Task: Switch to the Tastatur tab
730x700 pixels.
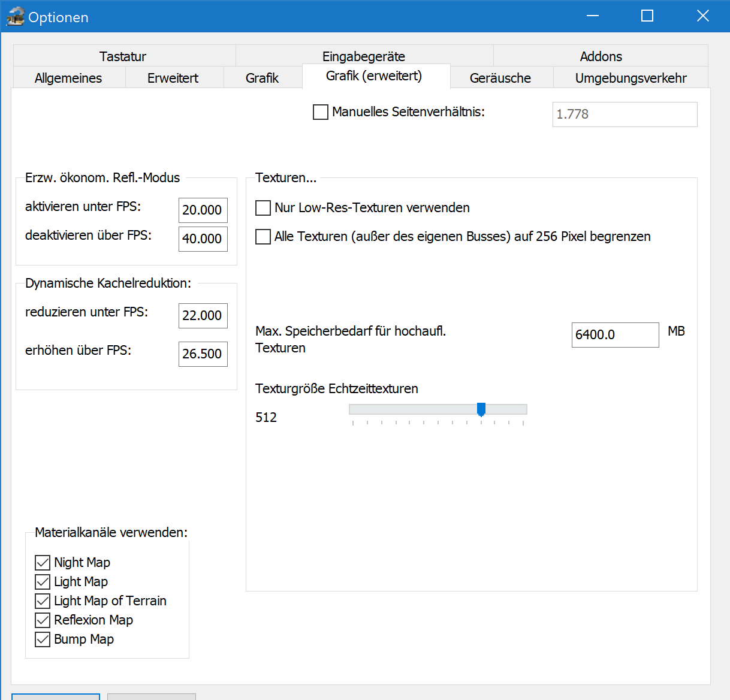Action: (123, 56)
